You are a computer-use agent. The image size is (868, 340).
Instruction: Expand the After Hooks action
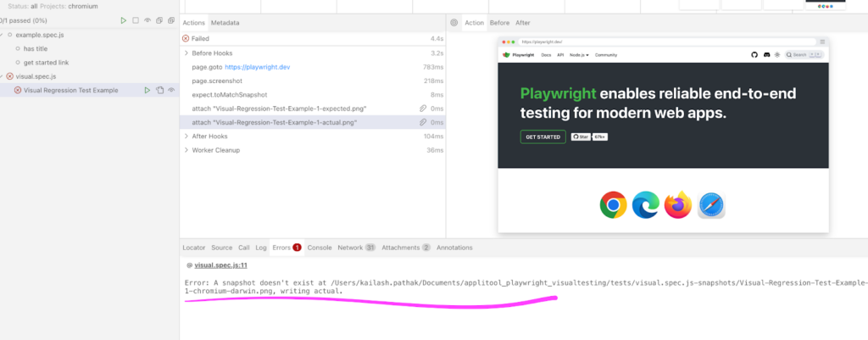pos(186,137)
